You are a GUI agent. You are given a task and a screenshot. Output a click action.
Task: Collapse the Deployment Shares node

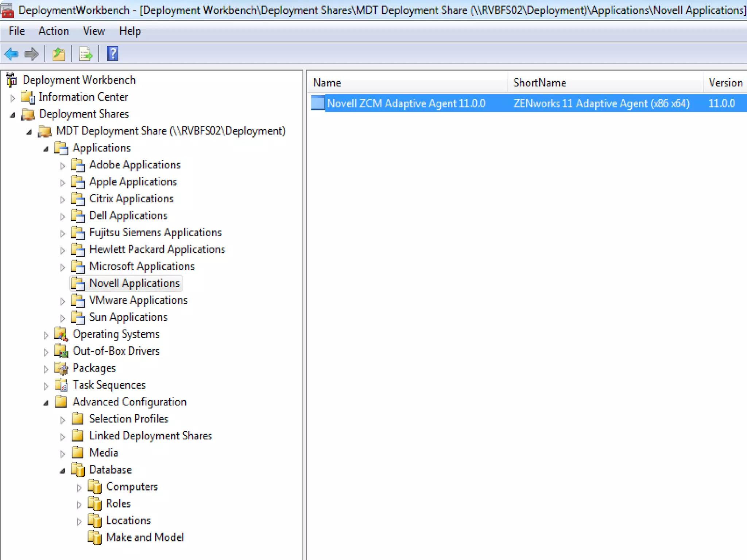pyautogui.click(x=12, y=115)
